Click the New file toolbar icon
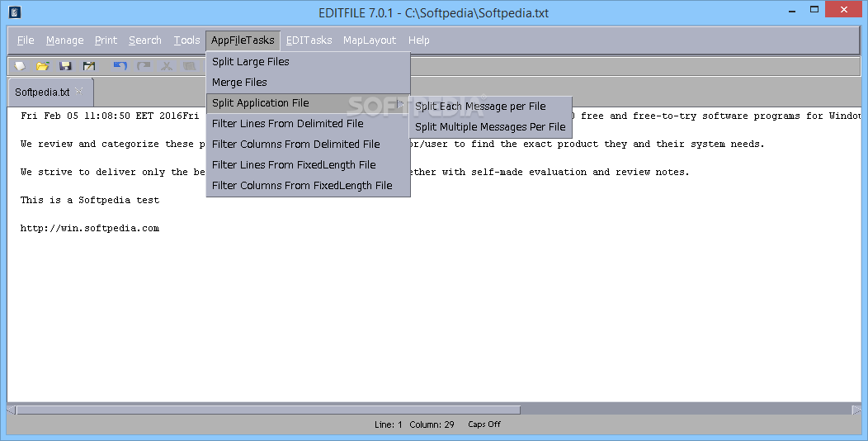 20,66
